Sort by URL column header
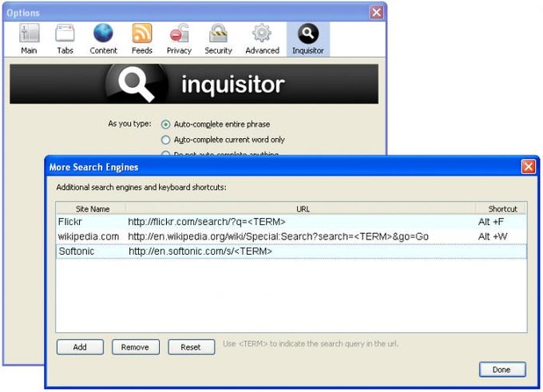The image size is (543, 392). (301, 209)
